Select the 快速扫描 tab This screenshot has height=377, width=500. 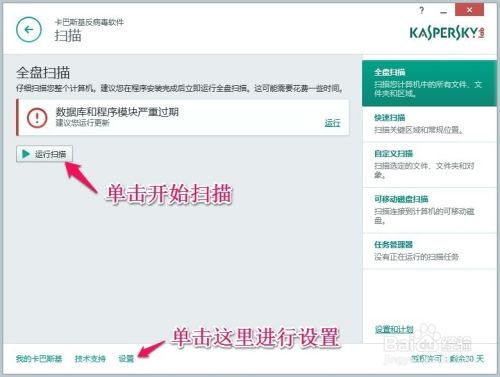[x=429, y=124]
